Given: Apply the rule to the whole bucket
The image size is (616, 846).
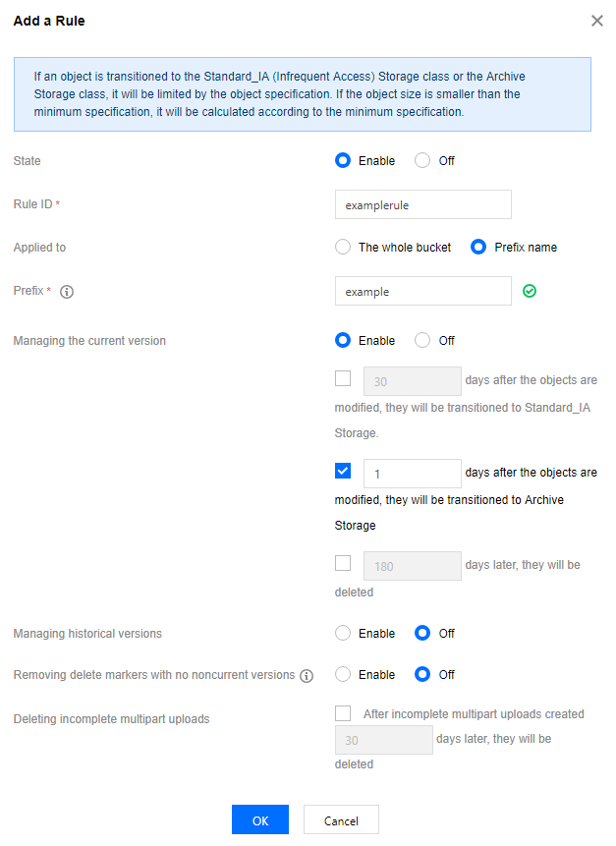Looking at the screenshot, I should (343, 247).
